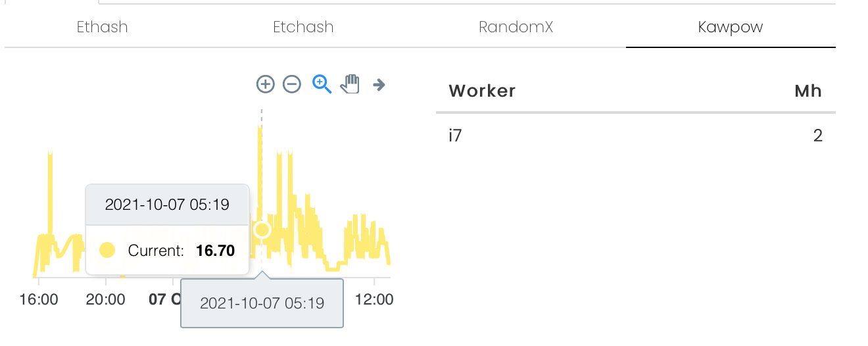
Task: Switch to the Ethash tab
Action: click(x=103, y=27)
